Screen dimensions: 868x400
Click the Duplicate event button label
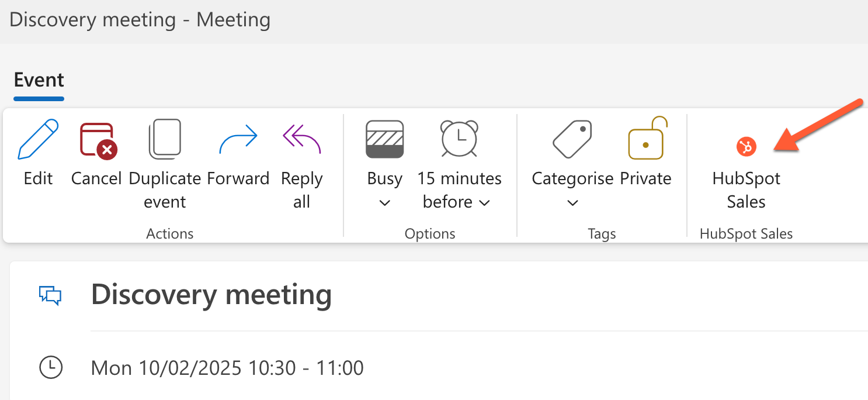point(165,190)
